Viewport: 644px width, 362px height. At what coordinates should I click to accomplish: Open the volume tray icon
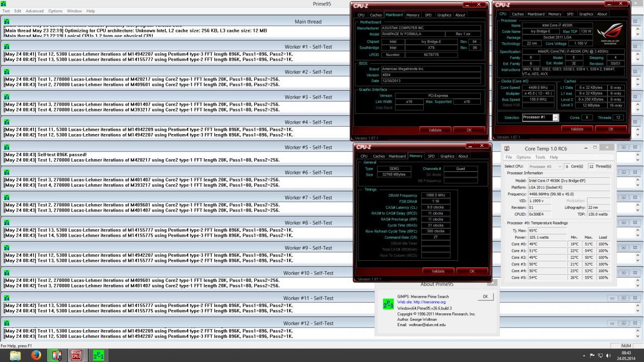pyautogui.click(x=608, y=356)
